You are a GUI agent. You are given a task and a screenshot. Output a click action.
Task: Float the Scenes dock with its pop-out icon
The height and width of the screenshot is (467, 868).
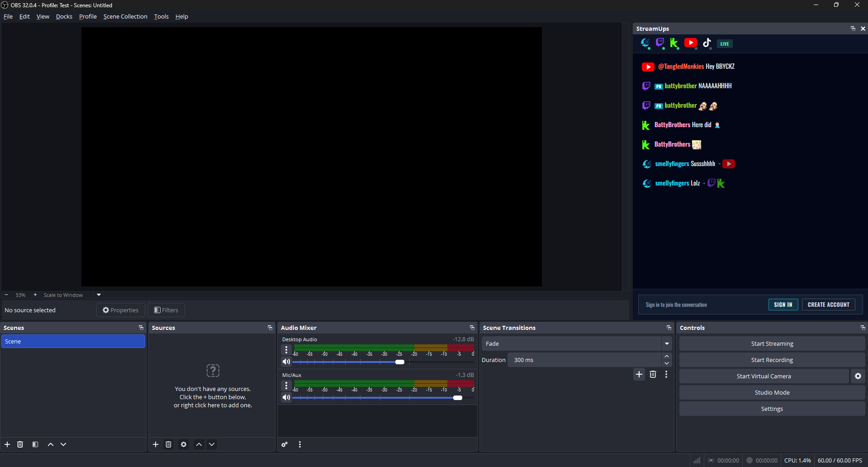(141, 328)
